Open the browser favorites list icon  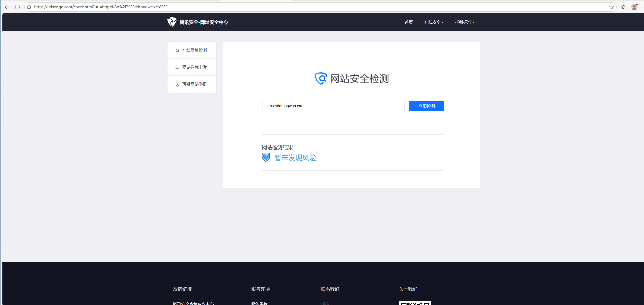coord(624,7)
